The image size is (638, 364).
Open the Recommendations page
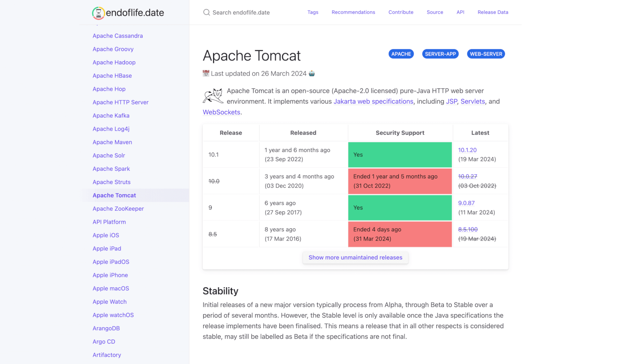(x=353, y=12)
